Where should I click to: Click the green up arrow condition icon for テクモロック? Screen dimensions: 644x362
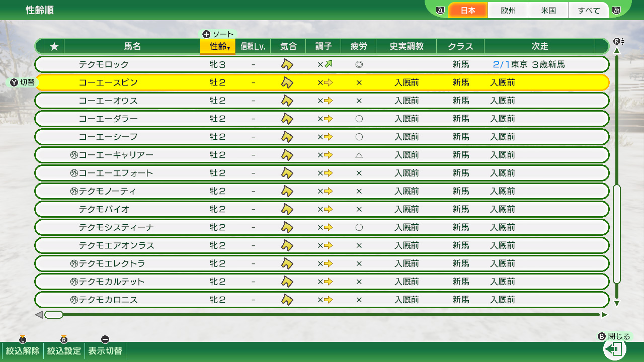click(x=329, y=64)
